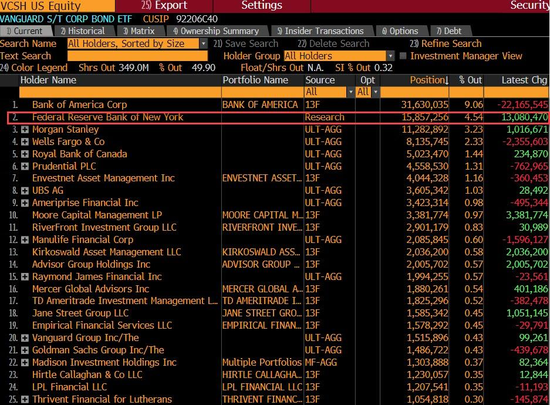The image size is (550, 405).
Task: Click plus icon beside Vanguard Group Inc/The
Action: click(25, 338)
